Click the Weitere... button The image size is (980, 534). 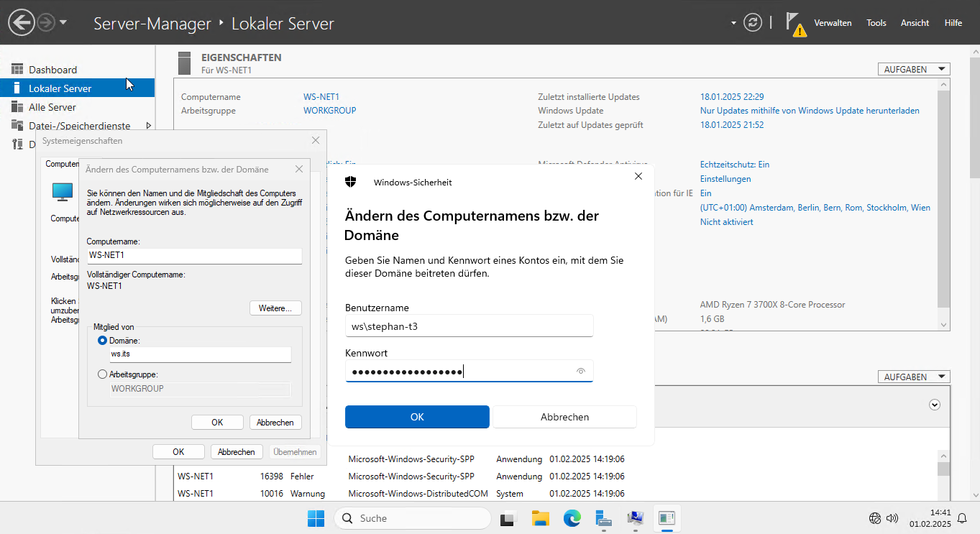coord(275,308)
